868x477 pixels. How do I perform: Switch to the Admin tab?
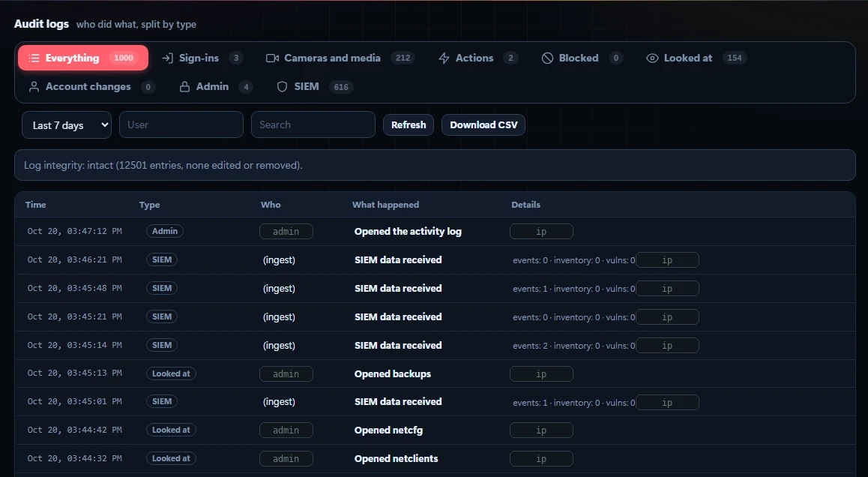(x=216, y=86)
